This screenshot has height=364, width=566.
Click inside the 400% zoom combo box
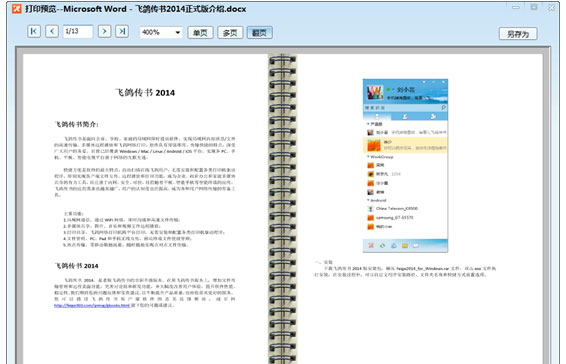pos(161,32)
